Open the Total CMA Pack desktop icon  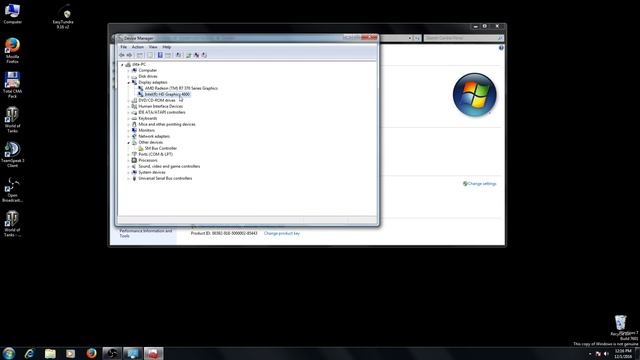(12, 85)
